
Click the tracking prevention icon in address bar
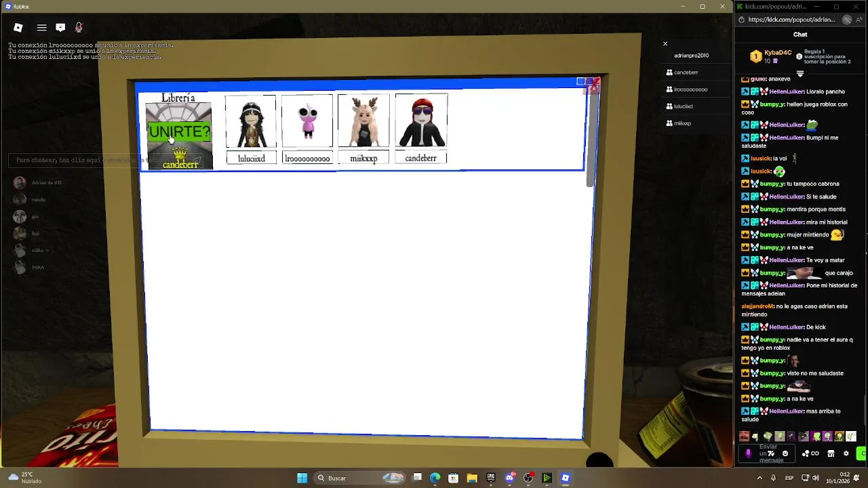[846, 20]
